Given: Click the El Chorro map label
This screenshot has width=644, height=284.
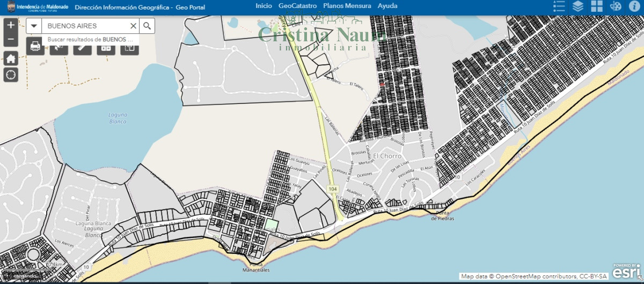Looking at the screenshot, I should 387,156.
